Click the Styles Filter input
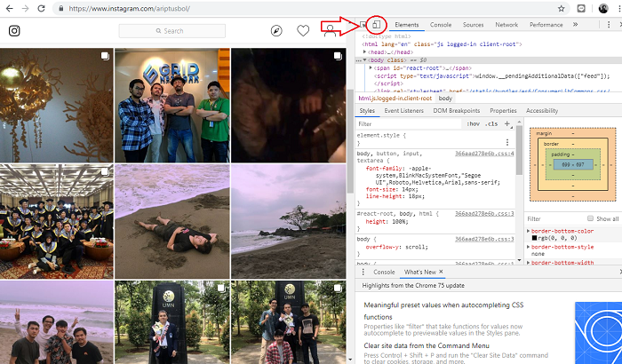622x364 pixels. [x=409, y=123]
